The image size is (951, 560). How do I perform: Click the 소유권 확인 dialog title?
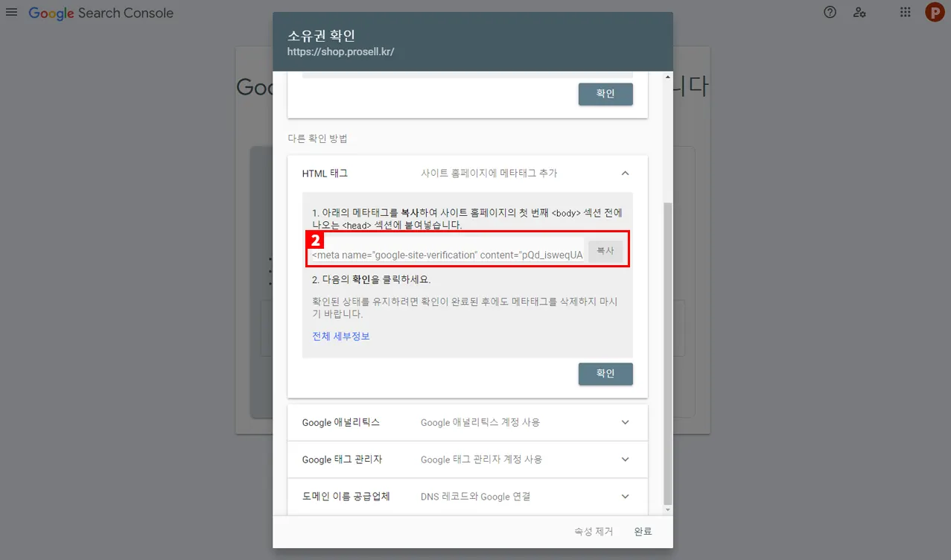coord(322,36)
